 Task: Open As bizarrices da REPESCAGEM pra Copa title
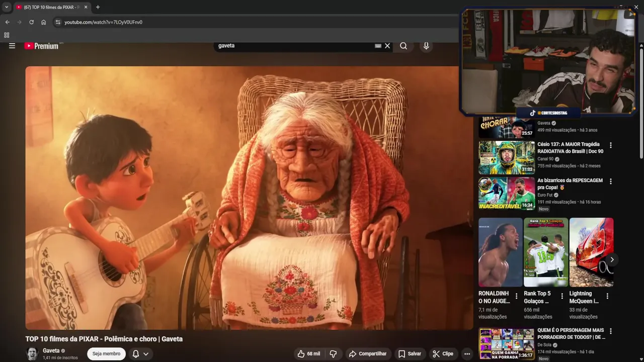coord(570,184)
